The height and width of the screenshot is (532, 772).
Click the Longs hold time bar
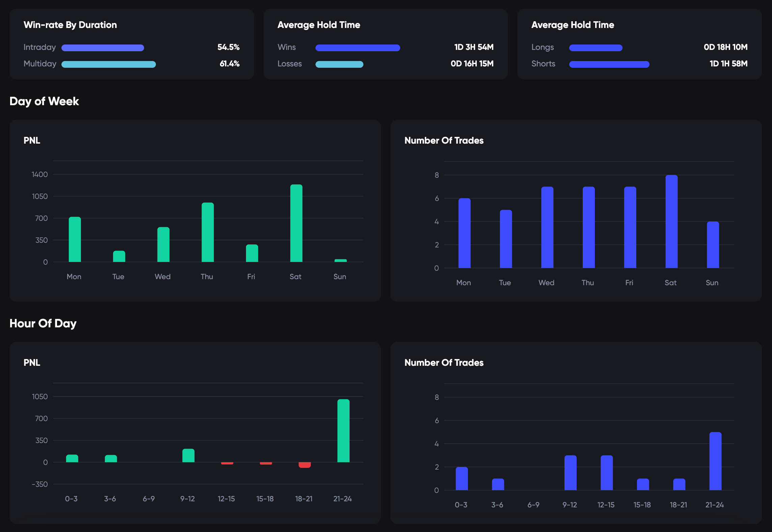(596, 48)
